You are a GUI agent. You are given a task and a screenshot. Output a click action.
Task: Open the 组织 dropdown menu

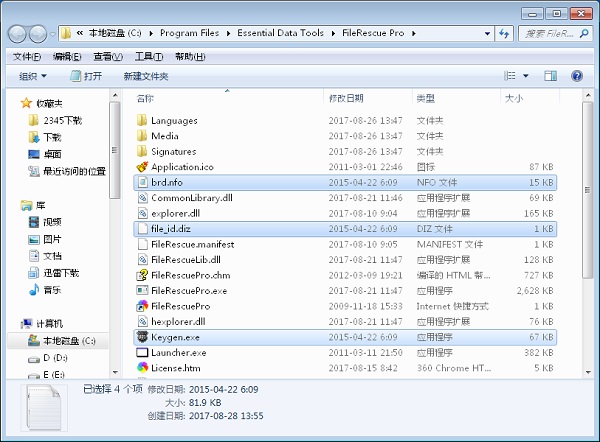click(x=33, y=76)
